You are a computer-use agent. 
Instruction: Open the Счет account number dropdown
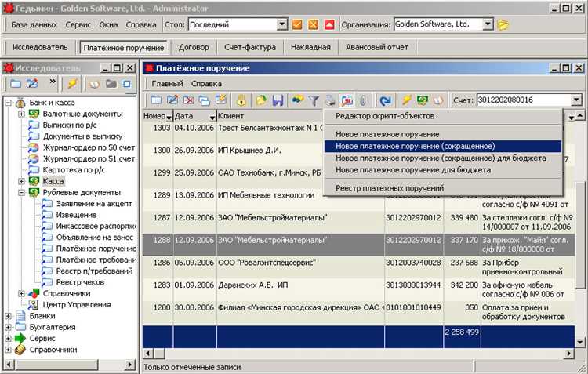[576, 100]
